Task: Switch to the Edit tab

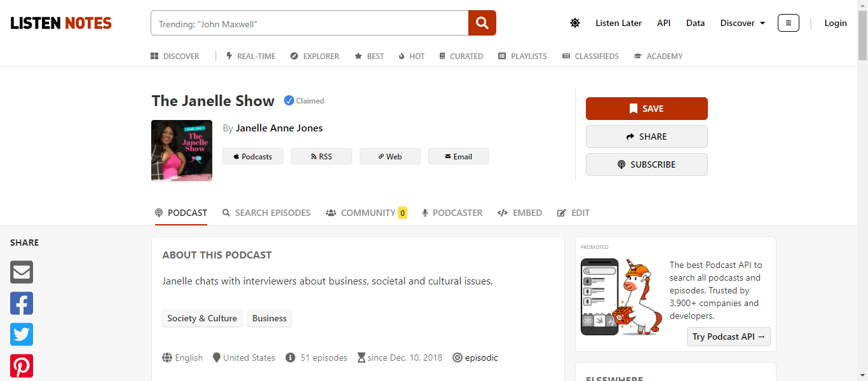Action: [573, 213]
